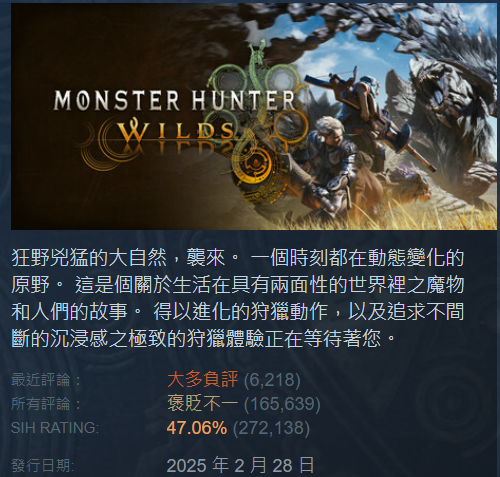Screen dimensions: 500x477
Task: Select the release date 2025 年 2 月 28 日
Action: click(x=240, y=465)
